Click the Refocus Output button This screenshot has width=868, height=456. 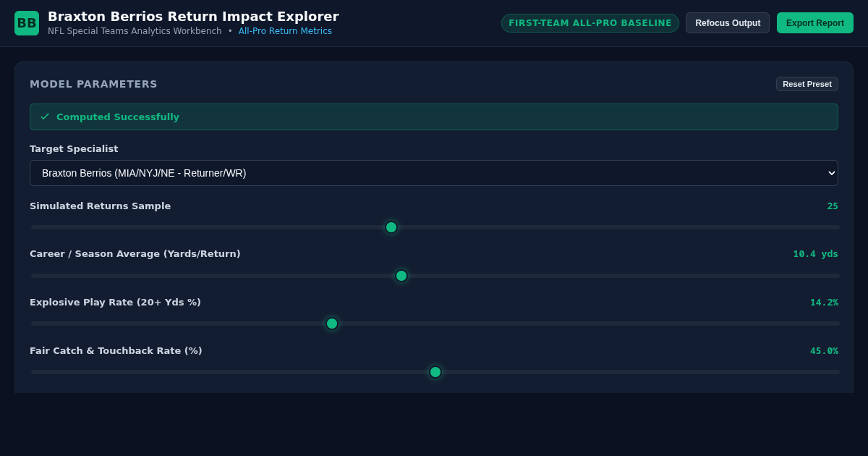(728, 23)
